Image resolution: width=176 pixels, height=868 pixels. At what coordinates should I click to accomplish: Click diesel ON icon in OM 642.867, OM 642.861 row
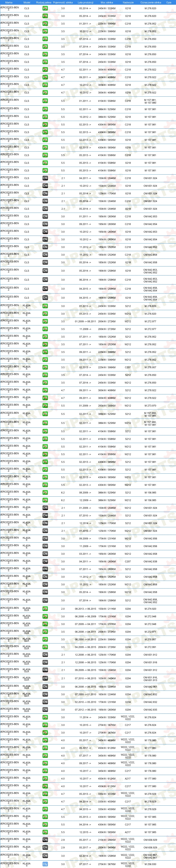(45, 856)
